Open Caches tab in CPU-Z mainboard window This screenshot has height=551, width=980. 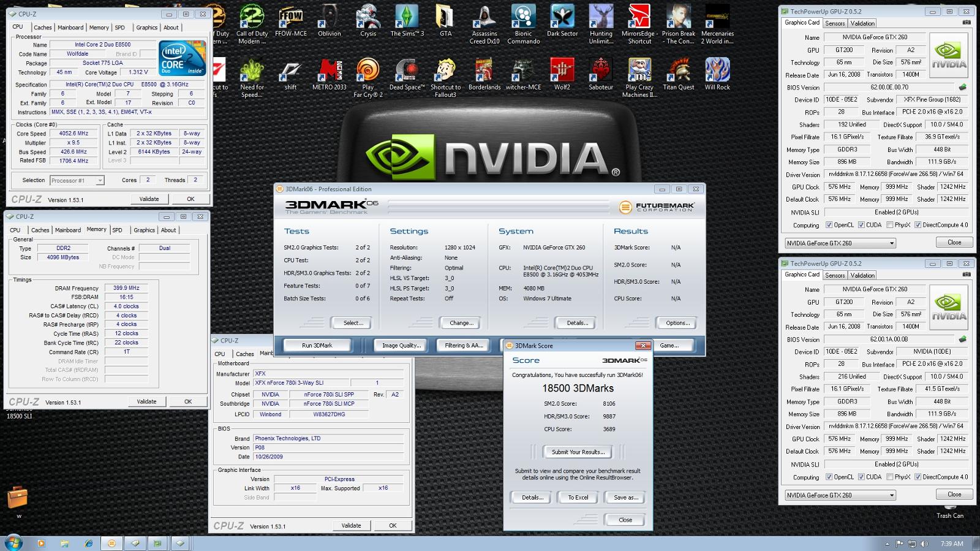click(245, 354)
